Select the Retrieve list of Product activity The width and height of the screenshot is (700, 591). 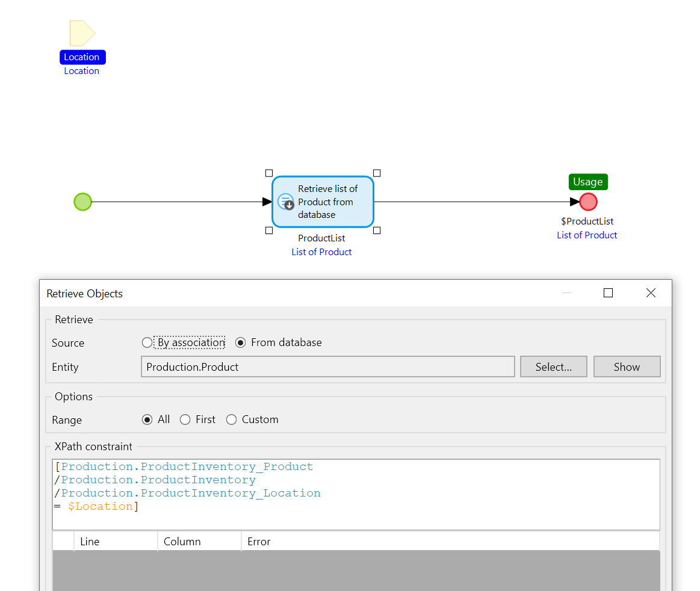click(x=323, y=202)
